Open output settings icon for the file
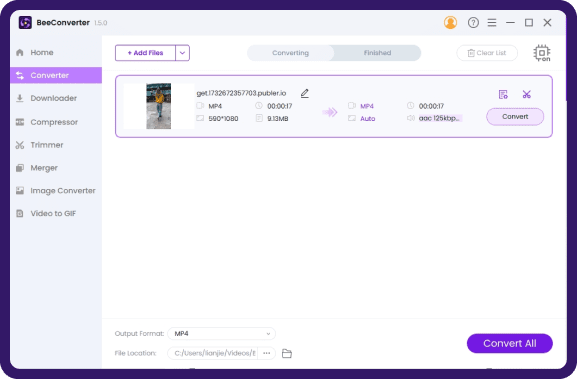Viewport: 577px width, 379px height. (503, 95)
